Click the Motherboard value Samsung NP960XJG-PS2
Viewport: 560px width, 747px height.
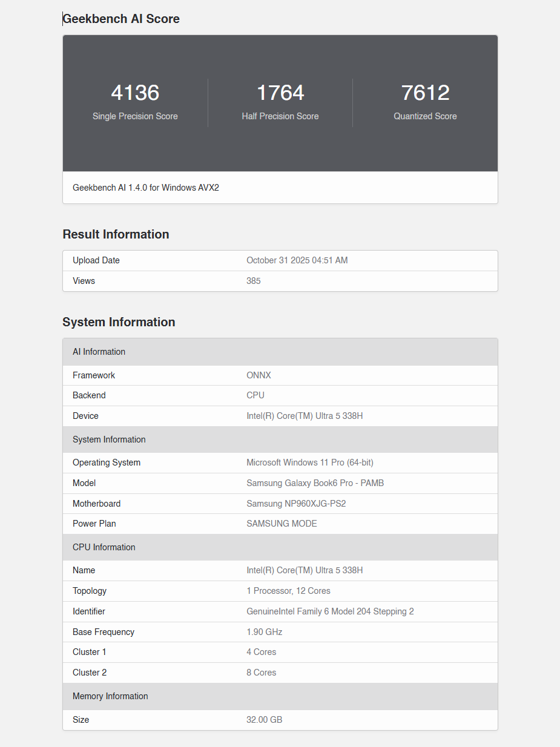click(x=296, y=504)
